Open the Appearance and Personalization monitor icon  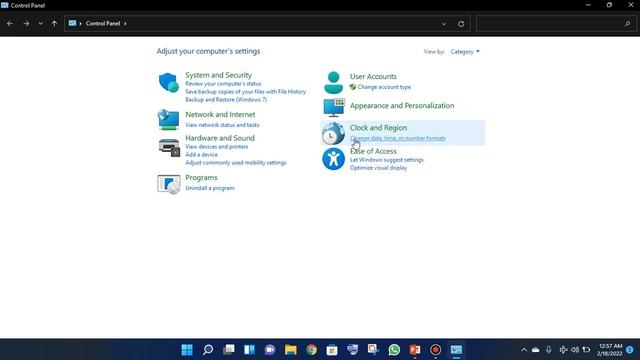[334, 107]
